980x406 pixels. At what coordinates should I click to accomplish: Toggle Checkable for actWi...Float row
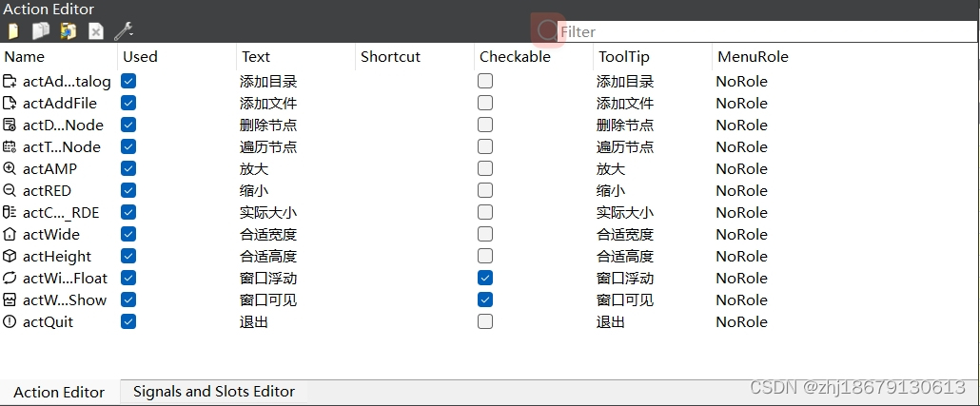tap(485, 278)
